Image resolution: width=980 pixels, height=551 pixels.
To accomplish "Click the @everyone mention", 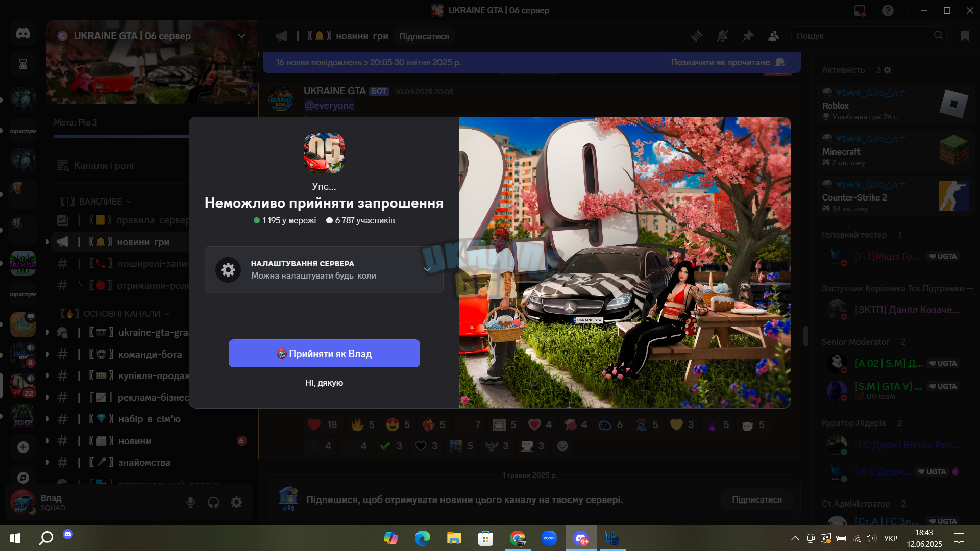I will click(x=329, y=106).
